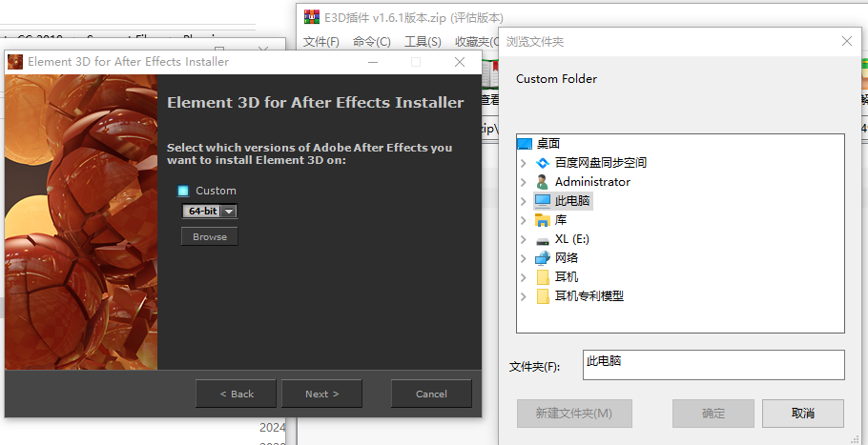
Task: Click the Browse button
Action: pos(209,236)
